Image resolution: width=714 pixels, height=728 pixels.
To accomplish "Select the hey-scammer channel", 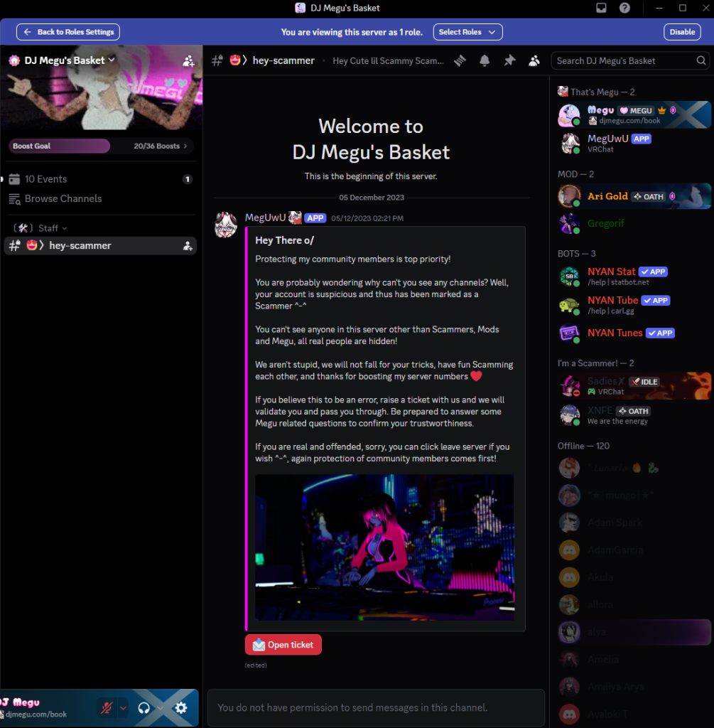I will (100, 245).
